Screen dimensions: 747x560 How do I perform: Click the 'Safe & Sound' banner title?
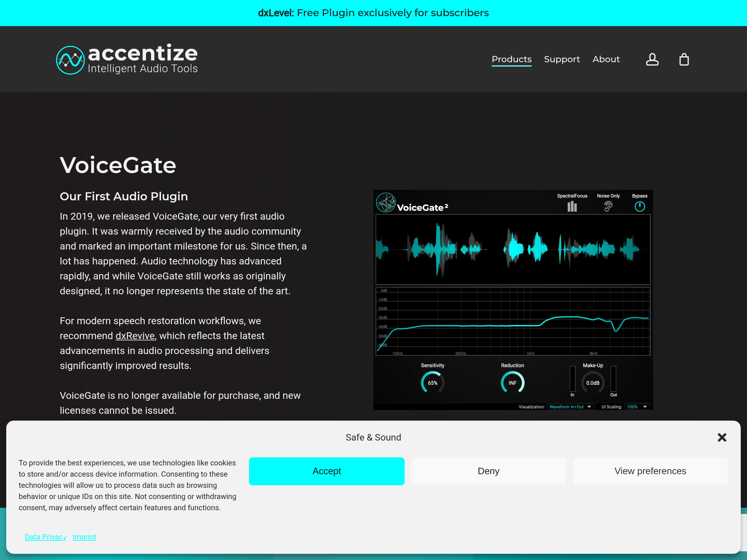tap(374, 437)
